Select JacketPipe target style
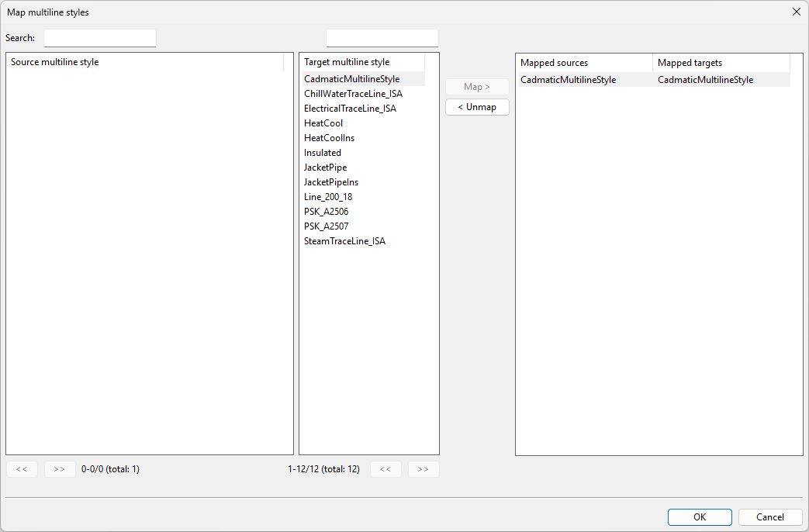Image resolution: width=809 pixels, height=532 pixels. point(326,168)
